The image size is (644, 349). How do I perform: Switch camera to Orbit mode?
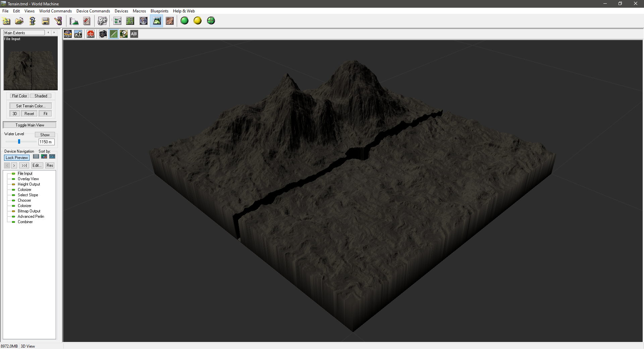coord(68,34)
